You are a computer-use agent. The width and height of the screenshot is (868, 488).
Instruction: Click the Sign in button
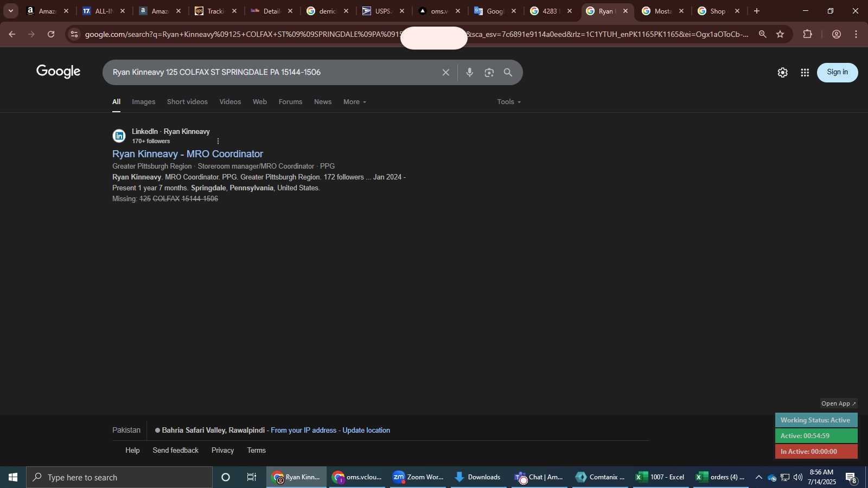click(837, 72)
